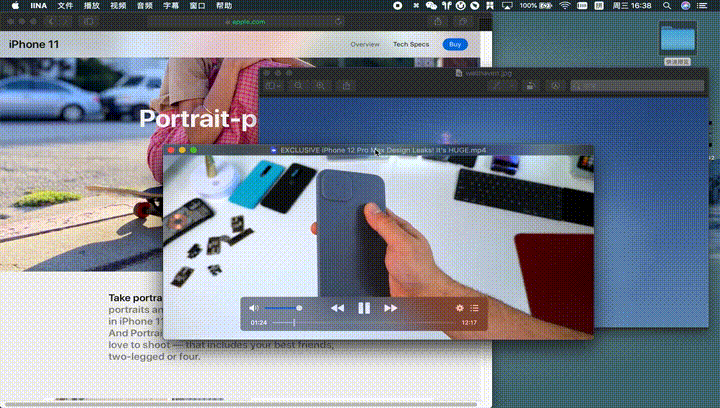Viewport: 720px width, 408px height.
Task: Click Preview's share icon
Action: [346, 85]
